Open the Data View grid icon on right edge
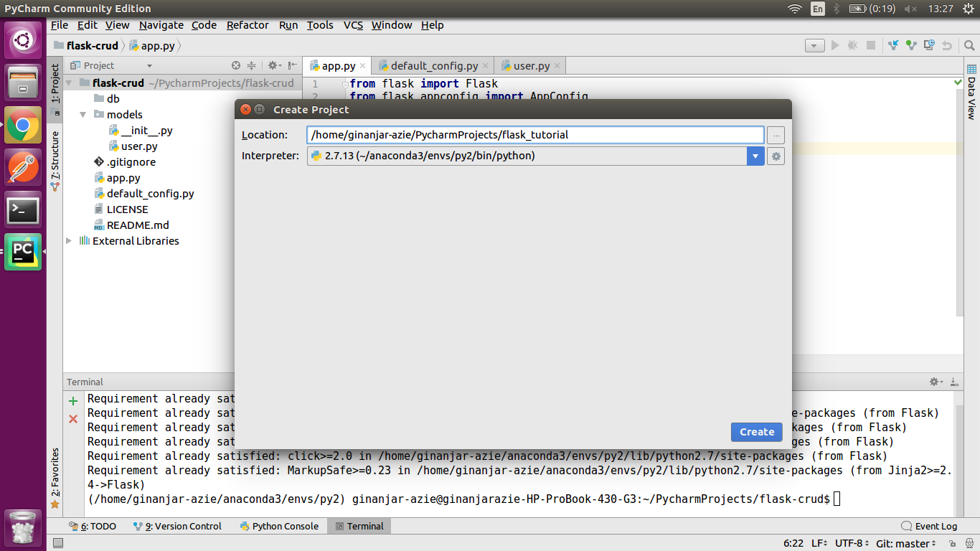 click(x=971, y=70)
